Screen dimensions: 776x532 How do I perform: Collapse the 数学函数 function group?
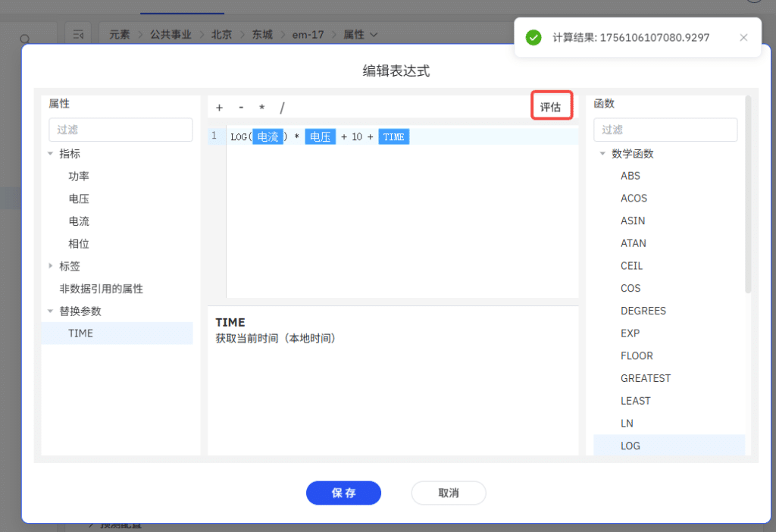point(602,153)
